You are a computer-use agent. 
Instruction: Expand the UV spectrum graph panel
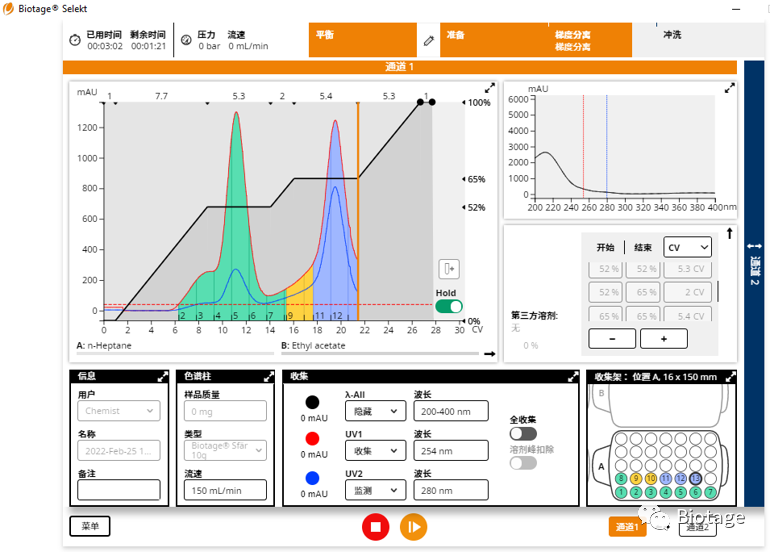pyautogui.click(x=730, y=88)
